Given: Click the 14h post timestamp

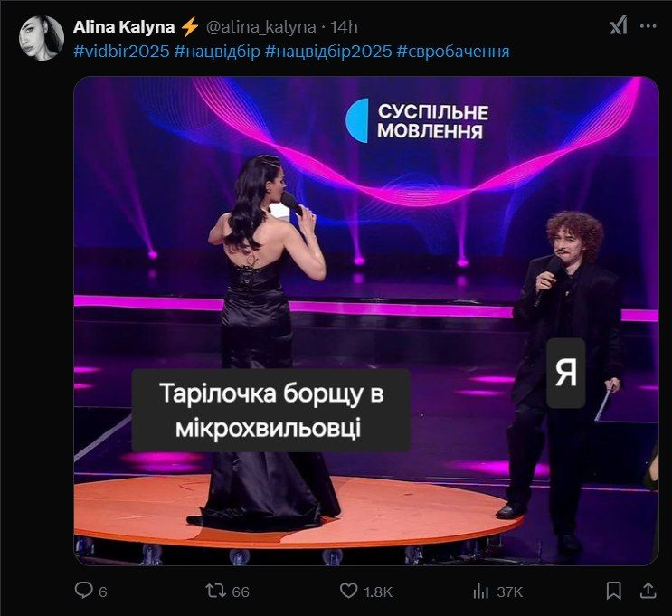Looking at the screenshot, I should 345,26.
